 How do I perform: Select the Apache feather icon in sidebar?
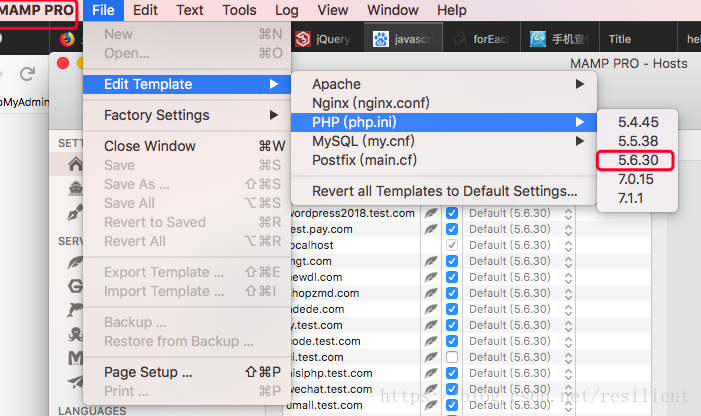76,262
